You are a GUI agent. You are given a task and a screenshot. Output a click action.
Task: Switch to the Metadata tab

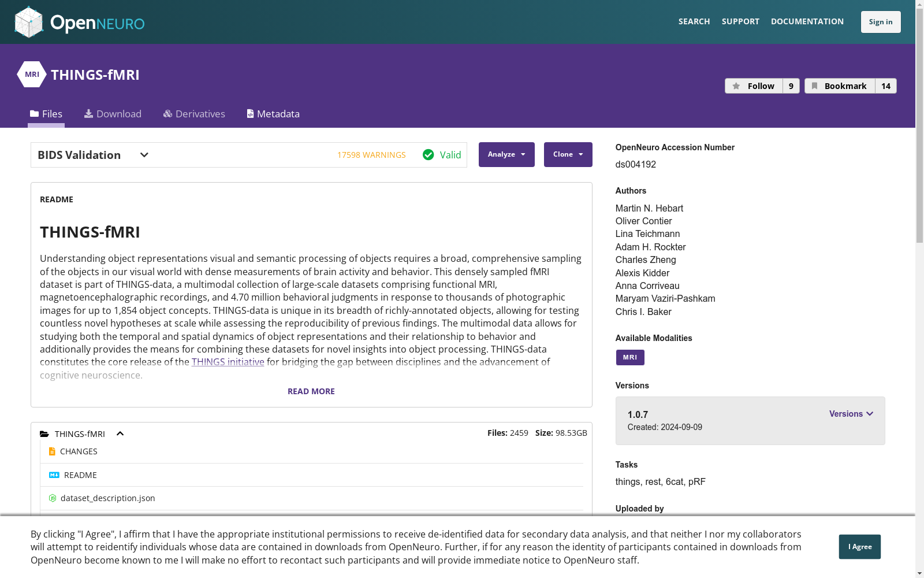pos(273,114)
